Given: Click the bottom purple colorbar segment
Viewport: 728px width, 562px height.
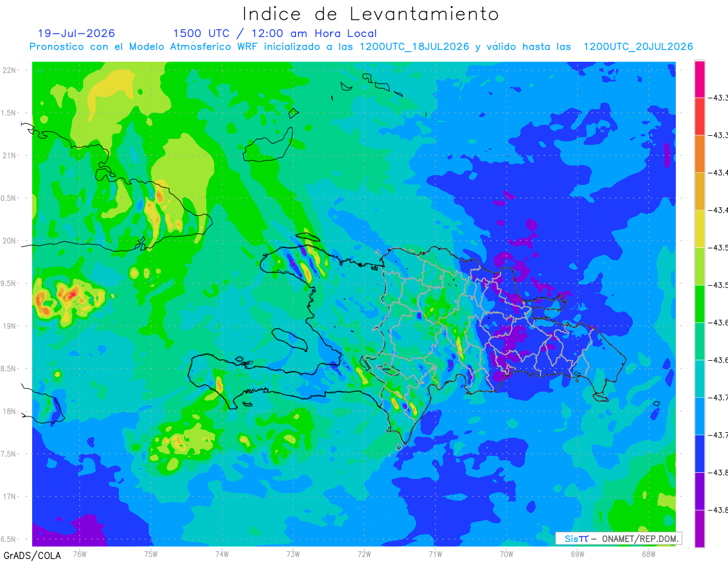Looking at the screenshot, I should tap(699, 529).
